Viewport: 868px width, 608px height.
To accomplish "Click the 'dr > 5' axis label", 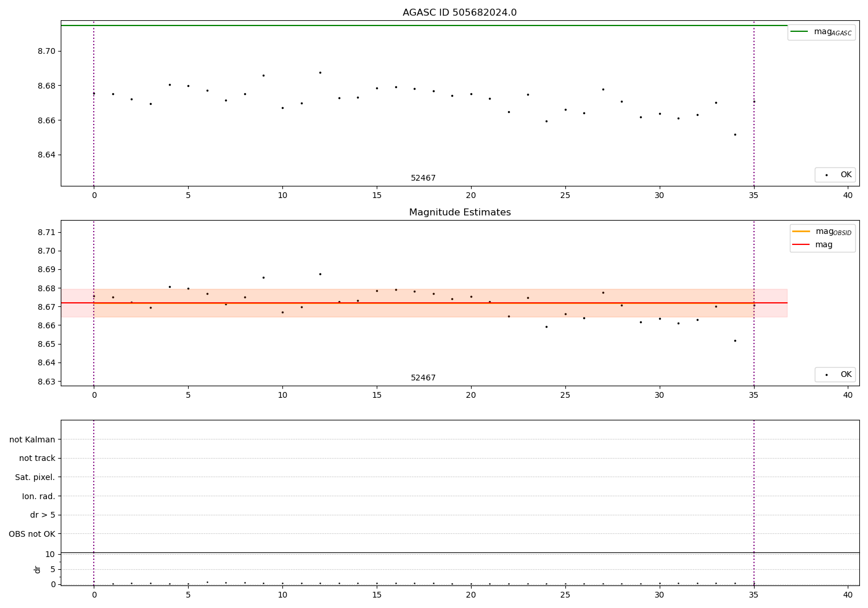I will 43,515.
